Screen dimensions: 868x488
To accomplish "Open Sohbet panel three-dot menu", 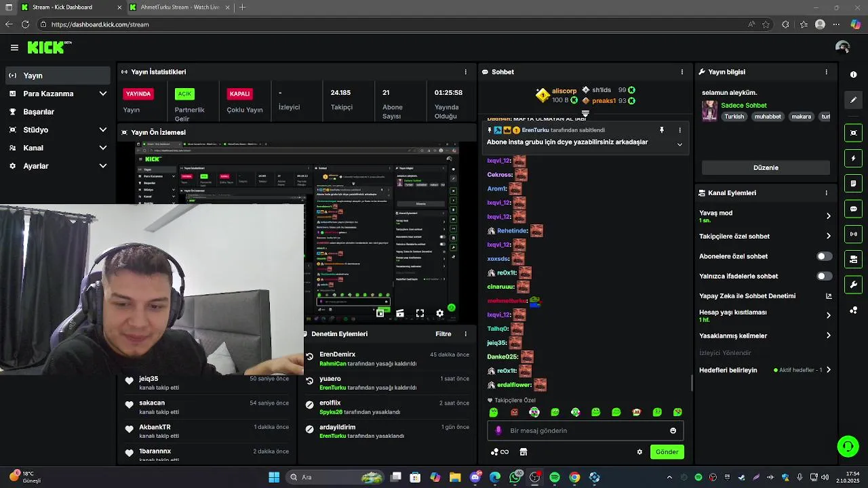I will point(682,72).
